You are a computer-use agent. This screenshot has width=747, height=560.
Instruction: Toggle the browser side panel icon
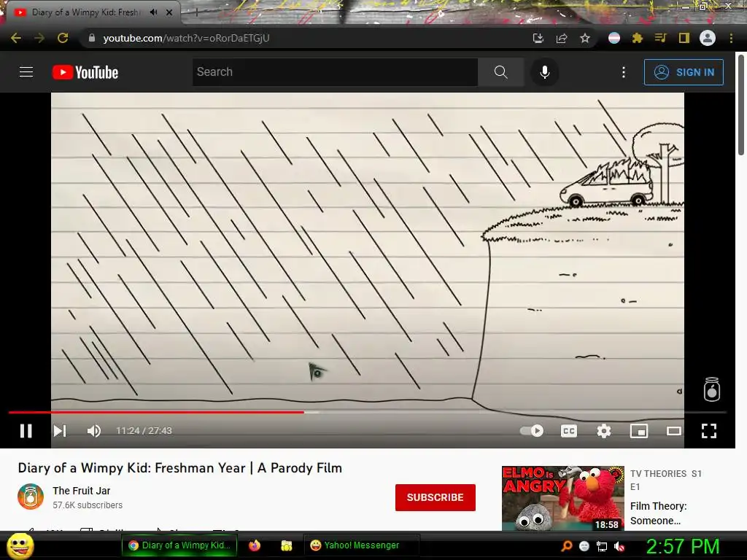tap(684, 38)
